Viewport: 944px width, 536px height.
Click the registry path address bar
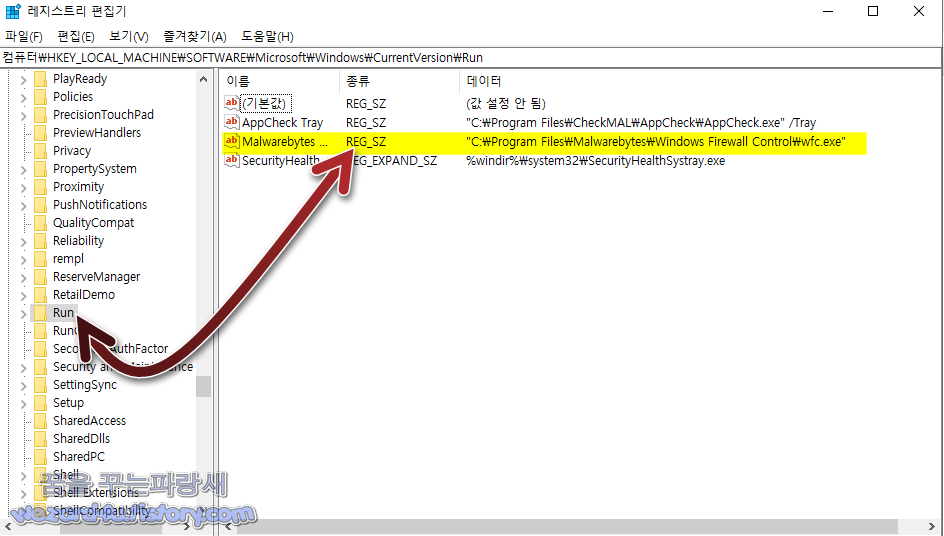(x=470, y=58)
